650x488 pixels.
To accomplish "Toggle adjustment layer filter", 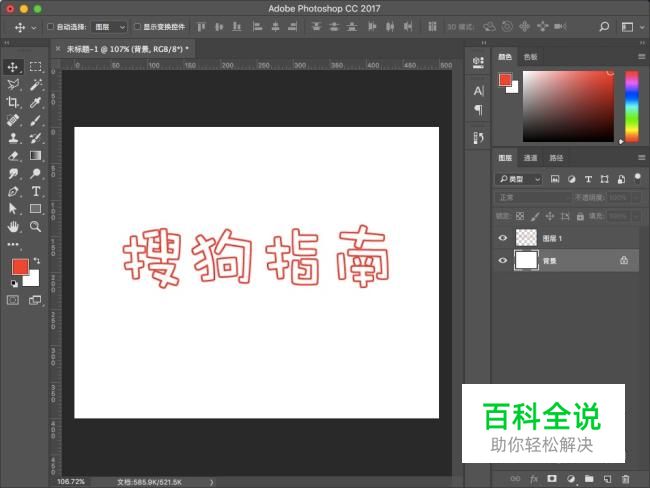I will point(572,179).
